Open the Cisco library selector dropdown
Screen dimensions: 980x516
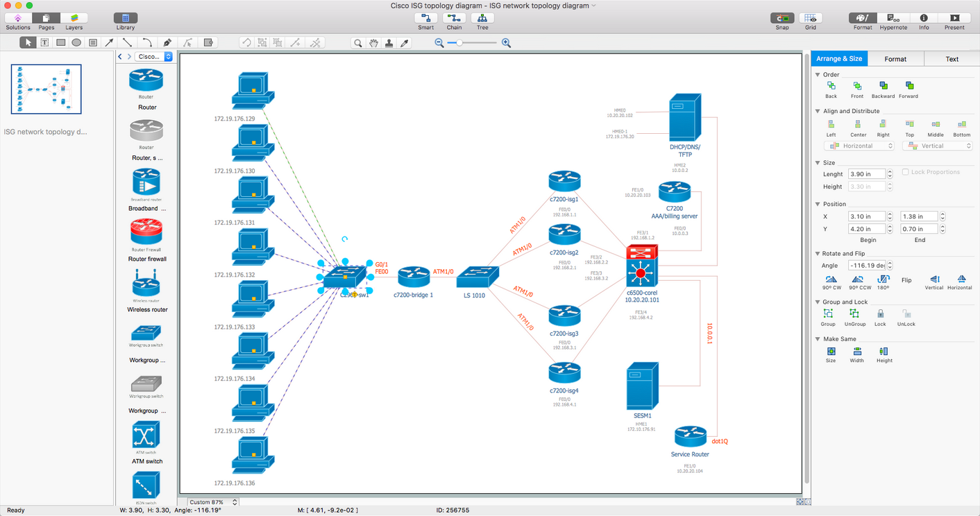point(153,57)
